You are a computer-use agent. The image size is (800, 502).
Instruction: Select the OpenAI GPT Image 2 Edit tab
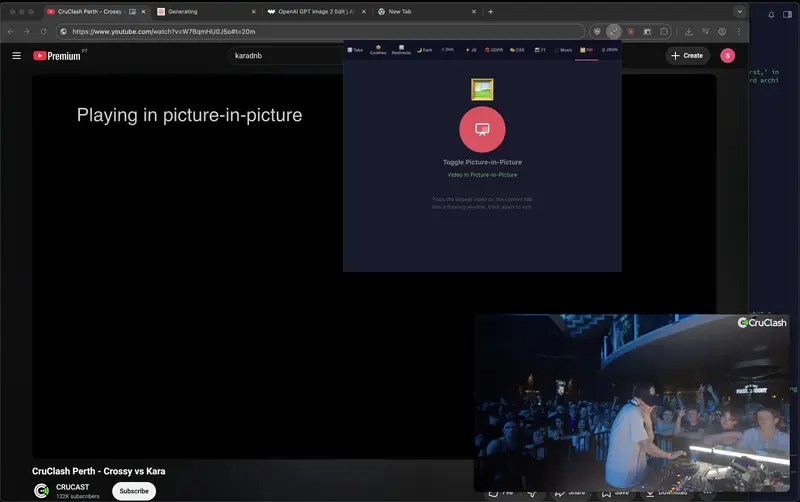(x=316, y=11)
